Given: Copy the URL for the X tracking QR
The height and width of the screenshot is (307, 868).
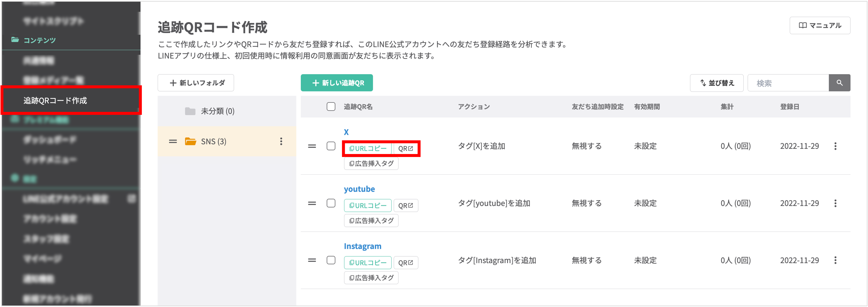Looking at the screenshot, I should [368, 148].
